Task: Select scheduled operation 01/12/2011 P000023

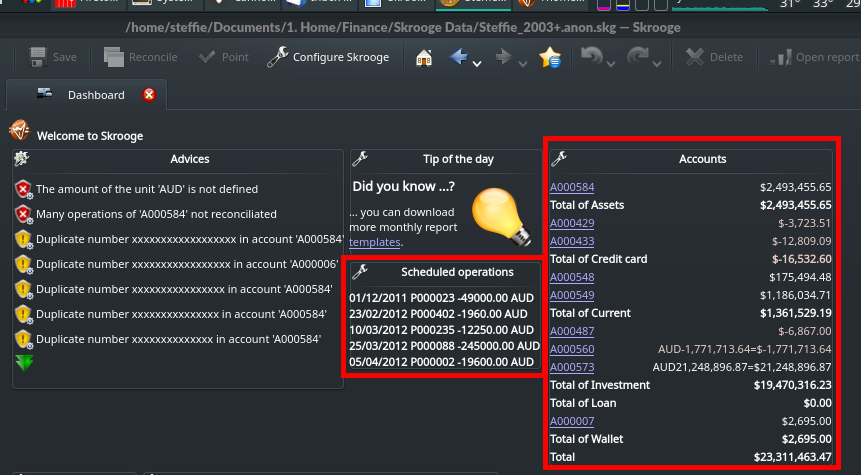Action: (x=441, y=298)
